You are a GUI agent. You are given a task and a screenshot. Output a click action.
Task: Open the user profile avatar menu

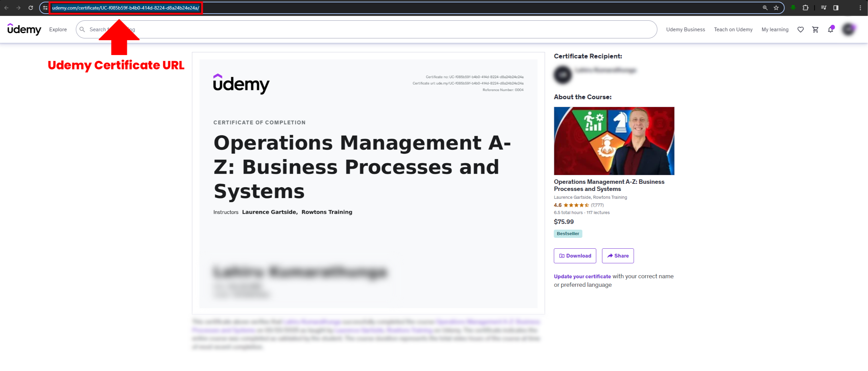[x=848, y=30]
